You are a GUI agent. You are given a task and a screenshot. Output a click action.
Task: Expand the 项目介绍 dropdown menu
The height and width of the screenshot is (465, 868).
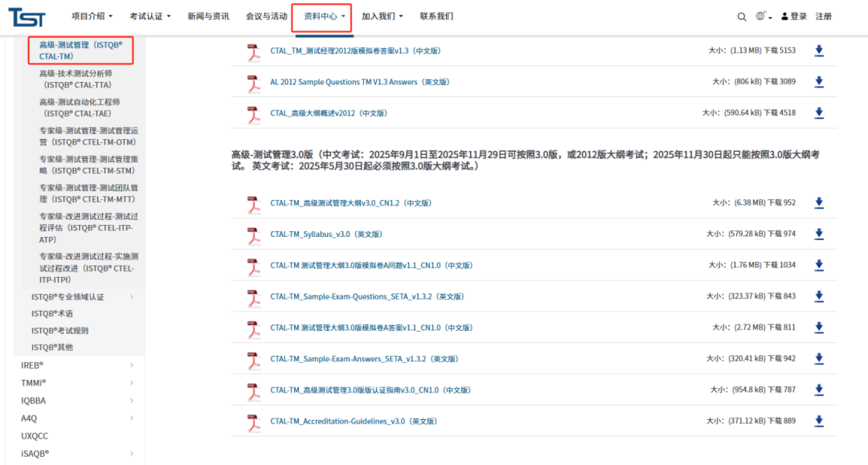click(92, 16)
